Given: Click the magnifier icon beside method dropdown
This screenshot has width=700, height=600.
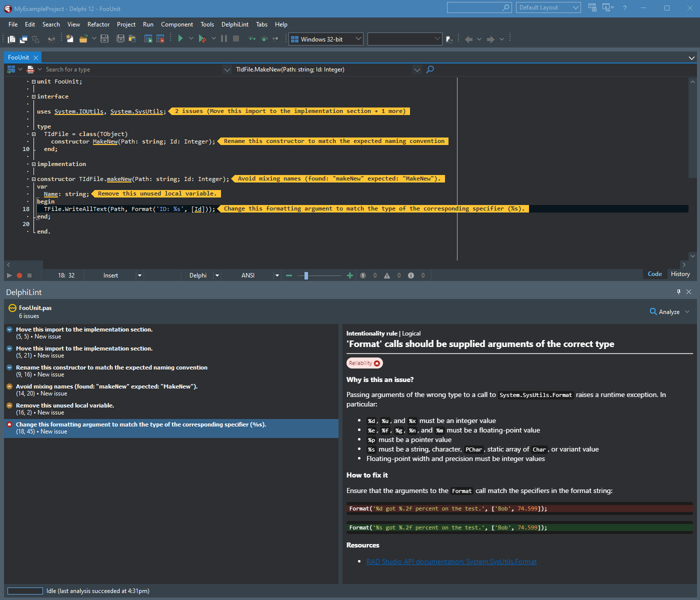Looking at the screenshot, I should (430, 69).
